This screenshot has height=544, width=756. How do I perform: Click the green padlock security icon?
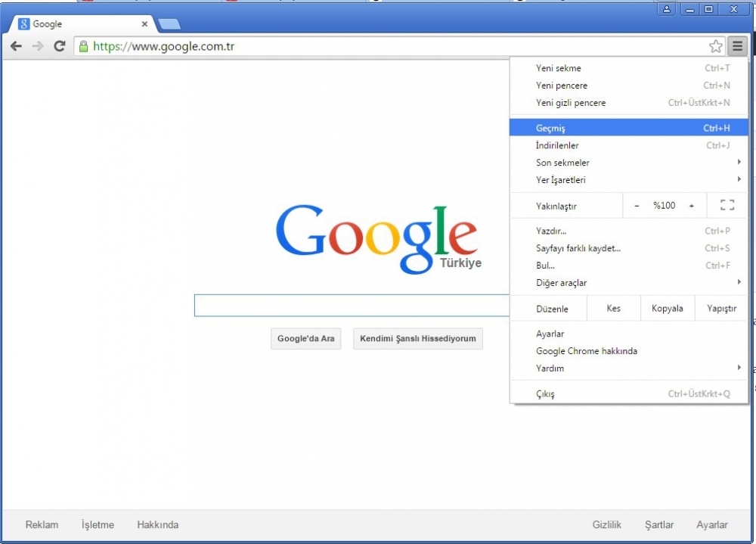click(x=83, y=46)
